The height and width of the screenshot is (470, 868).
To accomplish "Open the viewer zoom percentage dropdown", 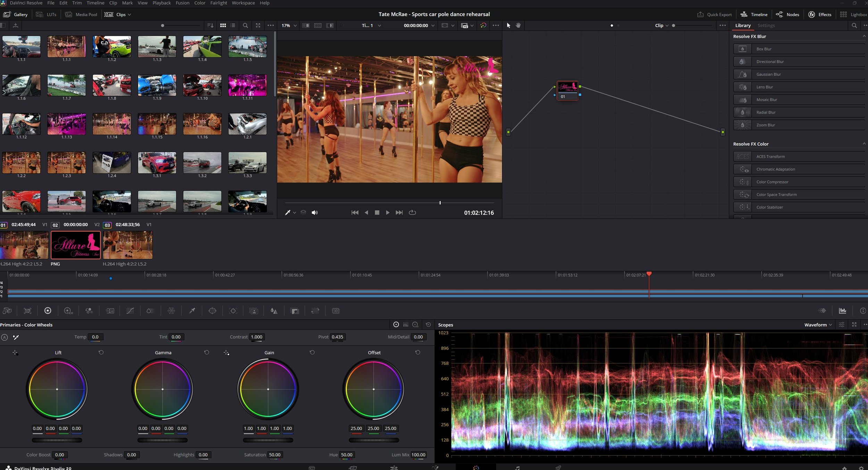I will click(289, 25).
